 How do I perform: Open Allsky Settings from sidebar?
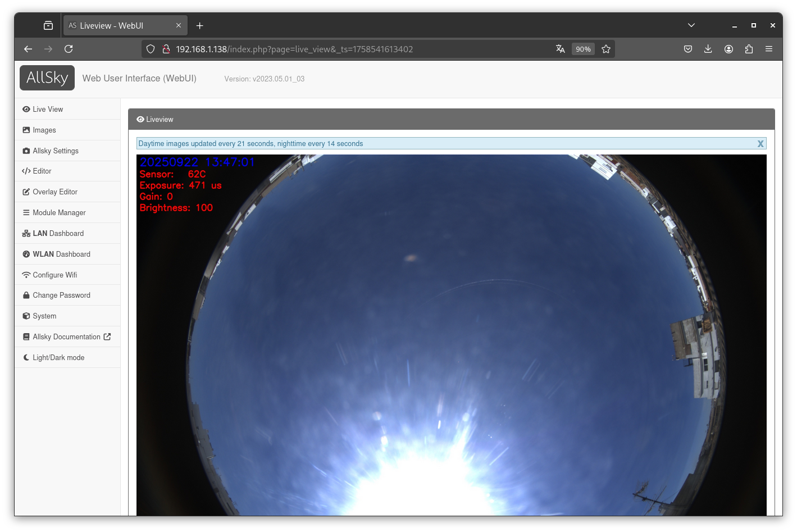pyautogui.click(x=56, y=151)
